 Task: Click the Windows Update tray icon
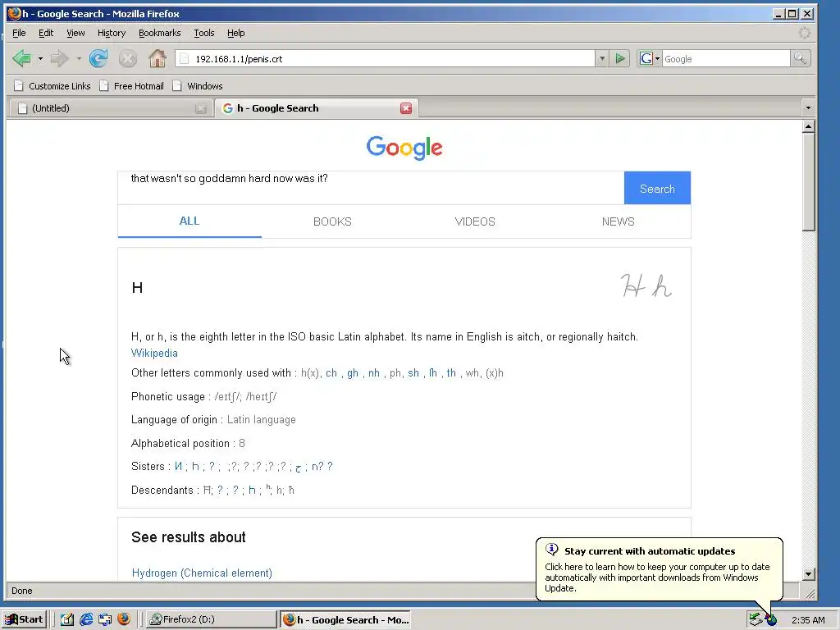[771, 620]
